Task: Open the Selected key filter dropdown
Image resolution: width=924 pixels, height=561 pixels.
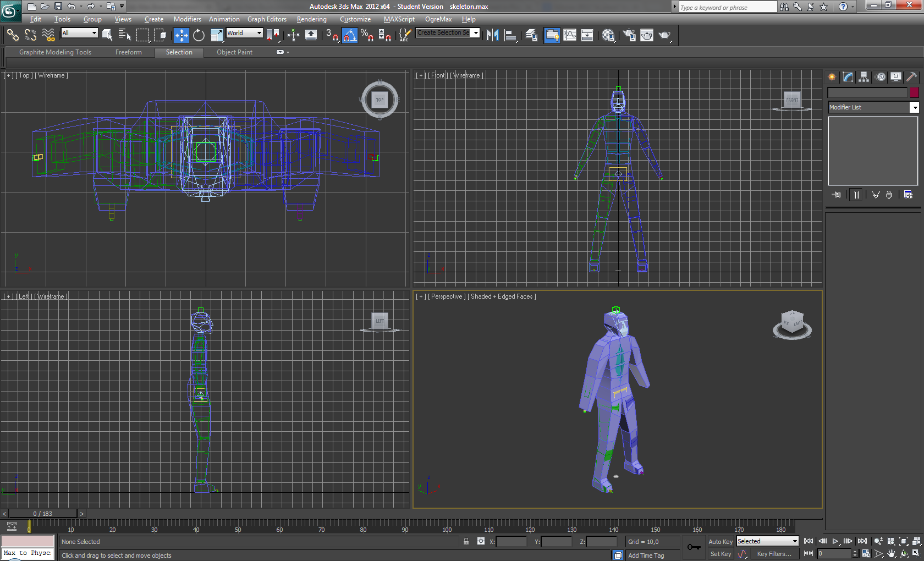Action: click(767, 542)
